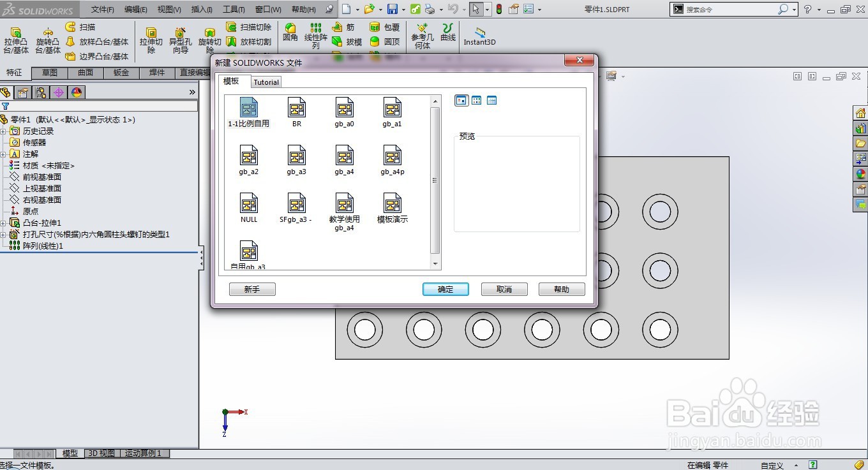Select the gb_a4p drawing template
Image resolution: width=868 pixels, height=470 pixels.
click(x=393, y=161)
